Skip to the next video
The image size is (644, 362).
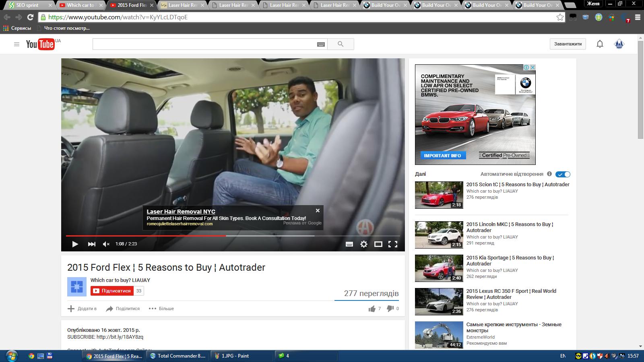[x=92, y=244]
